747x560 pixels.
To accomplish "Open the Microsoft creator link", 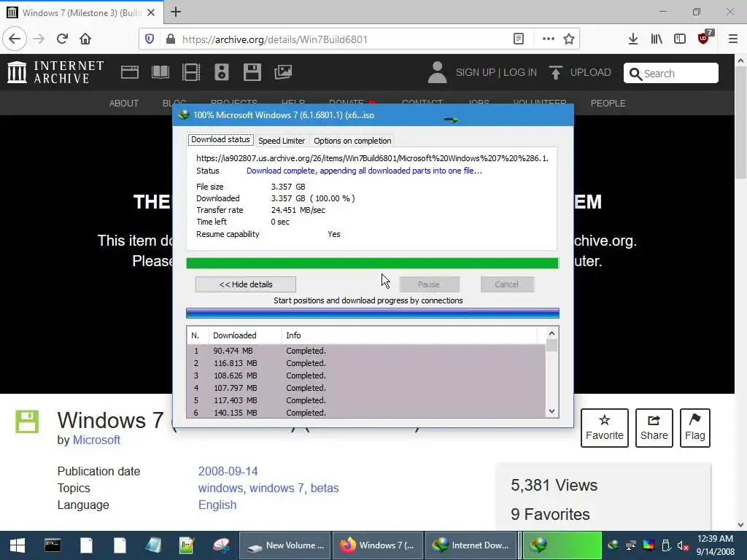I will (96, 440).
